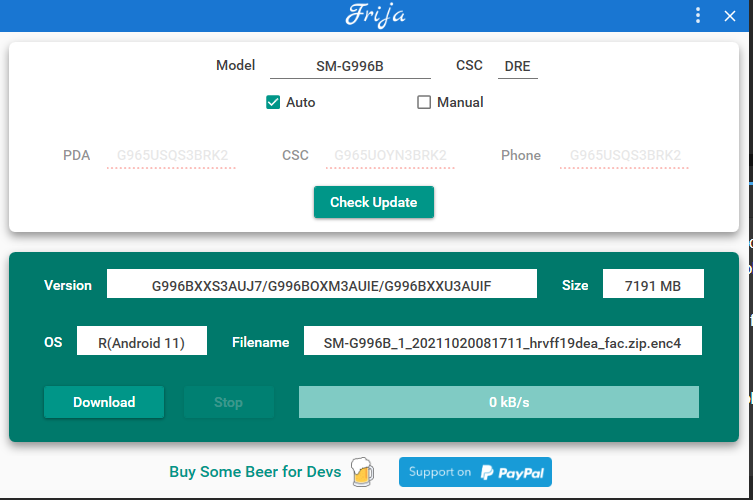
Task: Uncheck the Auto checkbox
Action: point(273,102)
